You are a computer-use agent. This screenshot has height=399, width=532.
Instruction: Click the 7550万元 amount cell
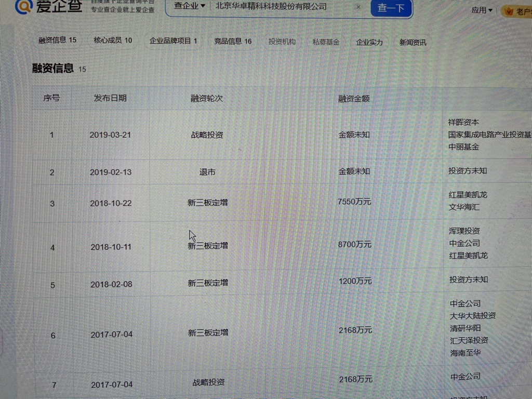click(x=354, y=202)
